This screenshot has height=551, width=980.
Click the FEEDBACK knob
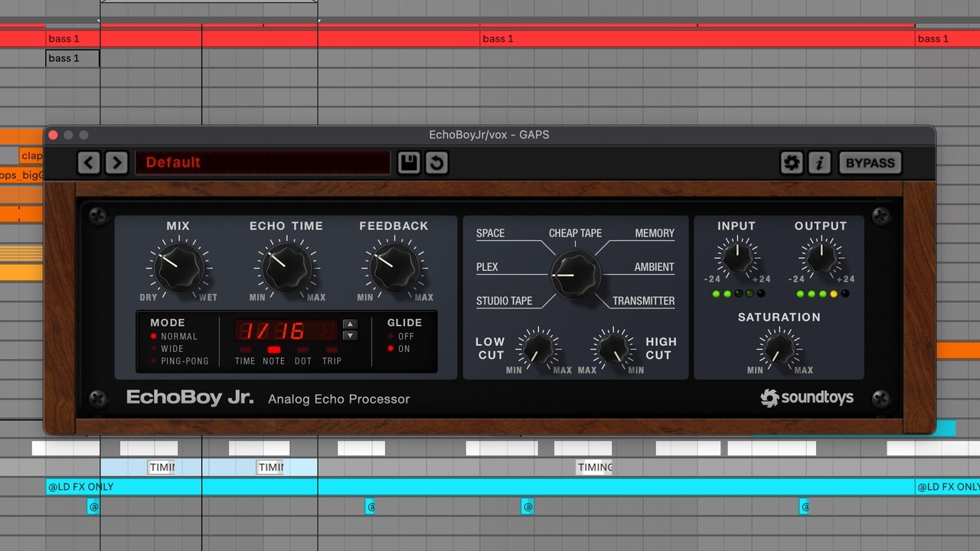pos(394,266)
